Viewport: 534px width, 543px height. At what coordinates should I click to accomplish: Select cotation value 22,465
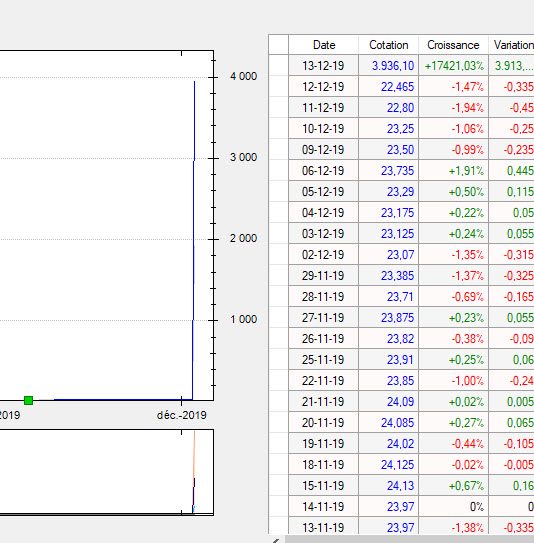[x=389, y=87]
